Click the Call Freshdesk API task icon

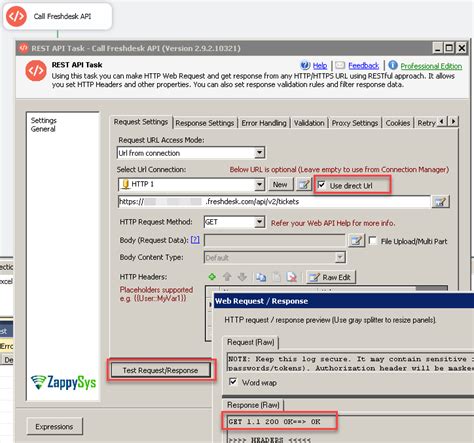coord(16,16)
